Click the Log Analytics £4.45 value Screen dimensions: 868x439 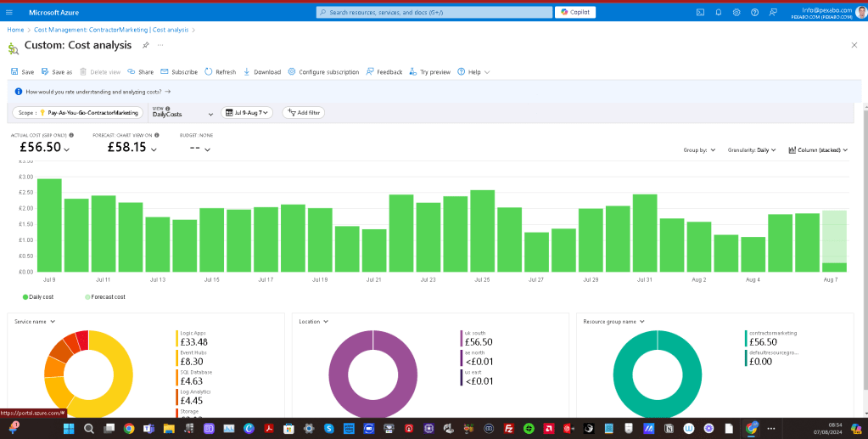pos(192,400)
